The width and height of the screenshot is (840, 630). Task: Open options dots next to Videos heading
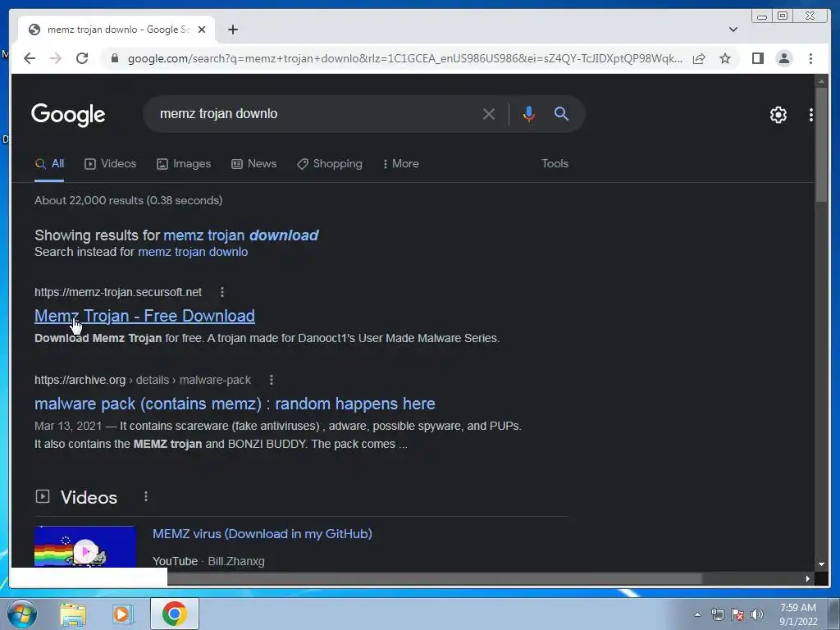point(146,496)
